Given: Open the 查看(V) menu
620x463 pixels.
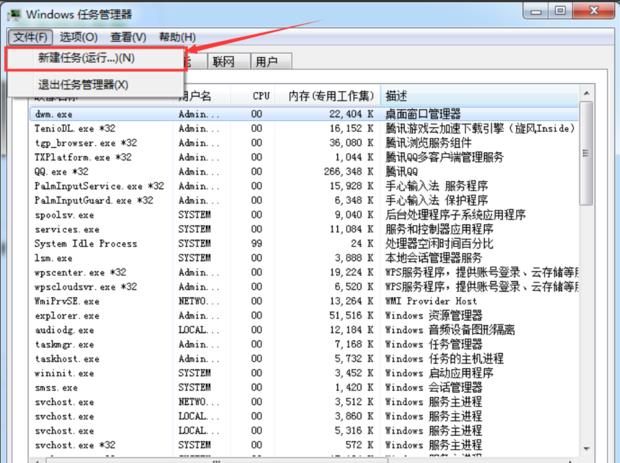Looking at the screenshot, I should pyautogui.click(x=128, y=37).
